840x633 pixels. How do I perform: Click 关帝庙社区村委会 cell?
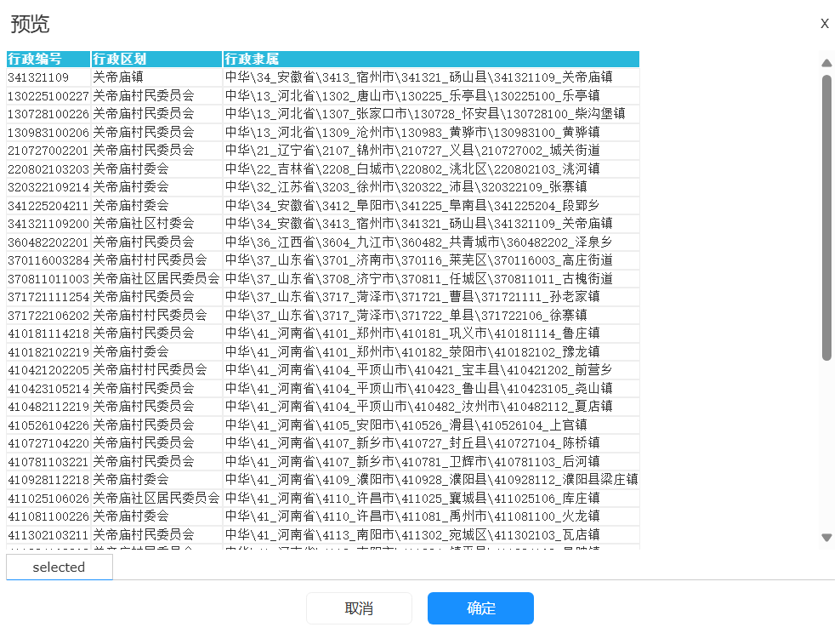pos(144,224)
